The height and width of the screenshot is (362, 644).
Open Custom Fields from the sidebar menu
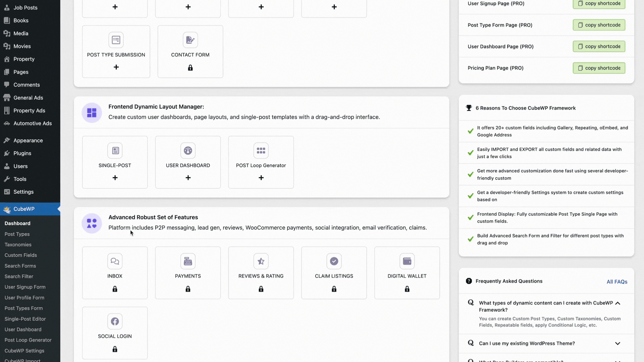coord(20,255)
